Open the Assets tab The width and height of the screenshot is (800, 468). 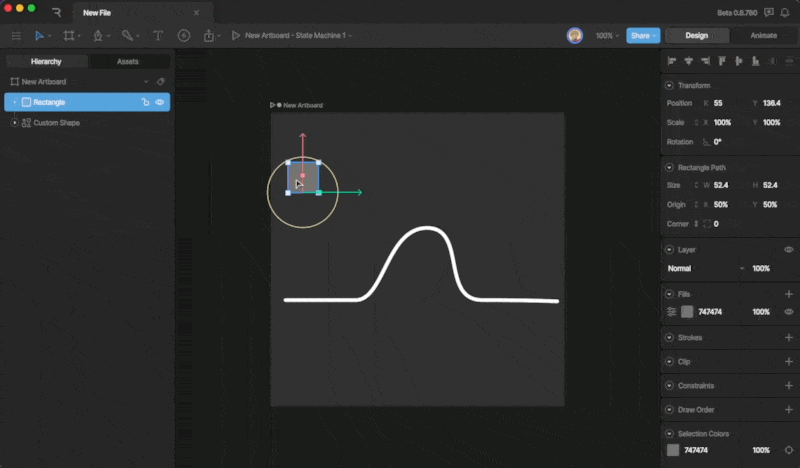coord(128,61)
